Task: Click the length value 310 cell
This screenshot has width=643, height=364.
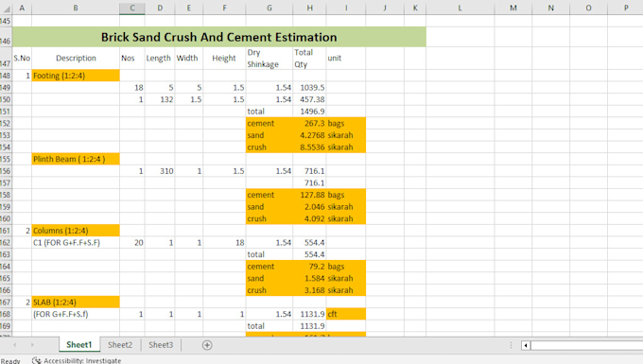Action: (x=160, y=171)
